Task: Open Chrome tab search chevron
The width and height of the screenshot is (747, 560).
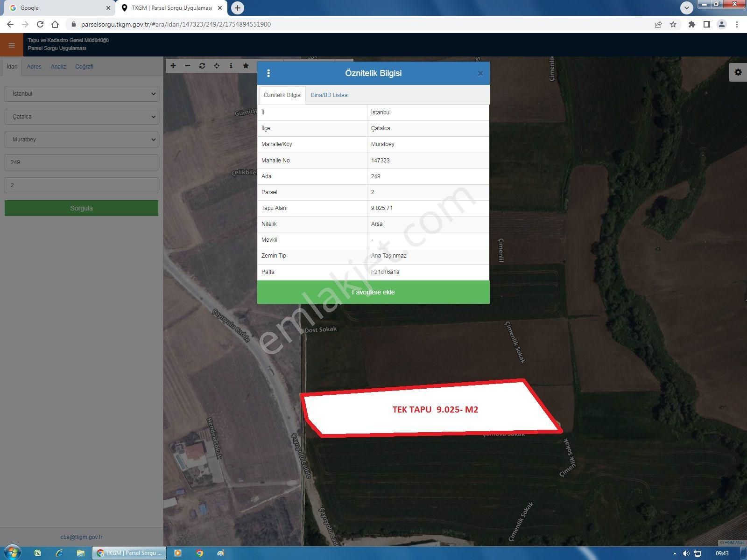Action: (x=686, y=8)
